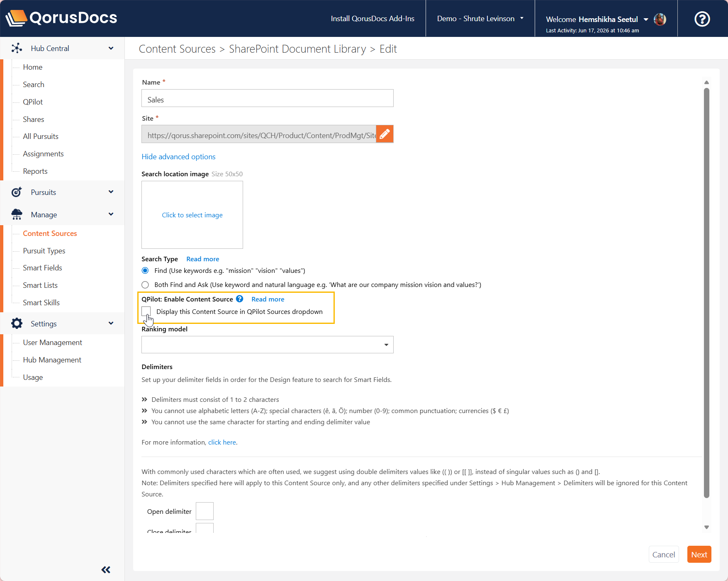
Task: Edit the Site URL with pencil icon
Action: click(385, 134)
